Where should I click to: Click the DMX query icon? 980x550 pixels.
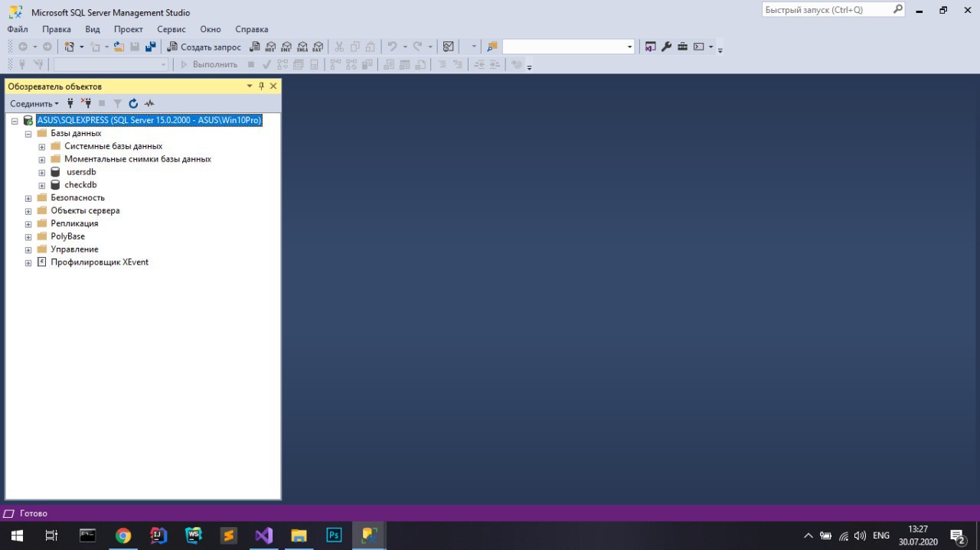pos(286,47)
